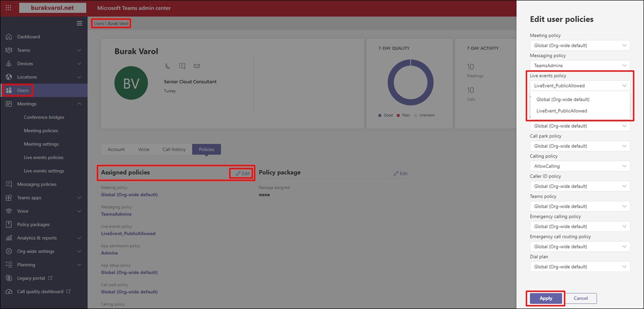Click the Analytics & reports chart icon
Screen dimensions: 644x309
coord(9,238)
